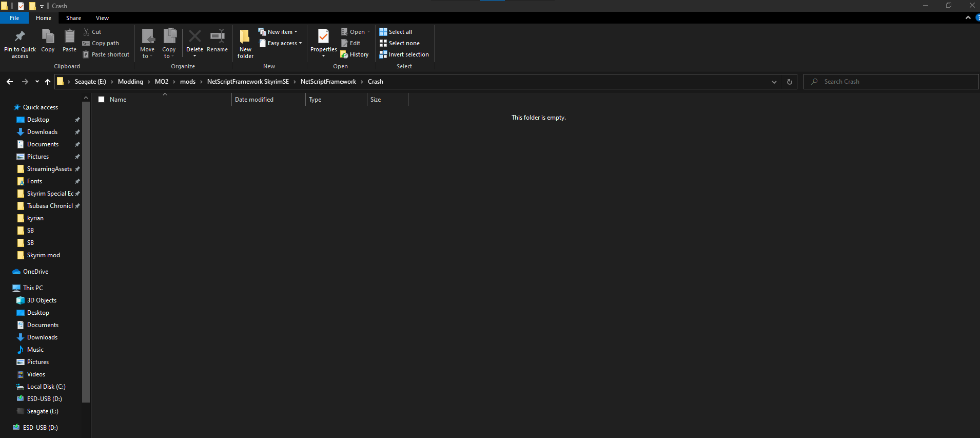Screen dimensions: 980x438
Task: Open Videos under This PC
Action: [36, 374]
